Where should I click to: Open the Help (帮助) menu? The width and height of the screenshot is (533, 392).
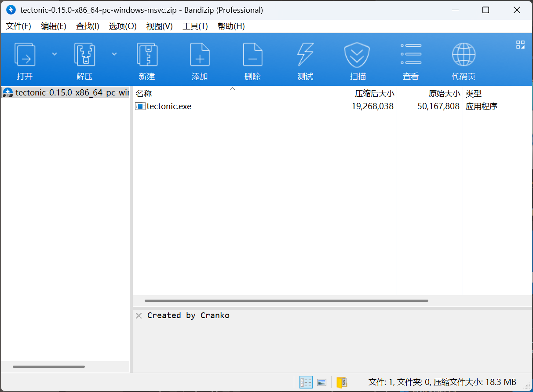click(231, 26)
